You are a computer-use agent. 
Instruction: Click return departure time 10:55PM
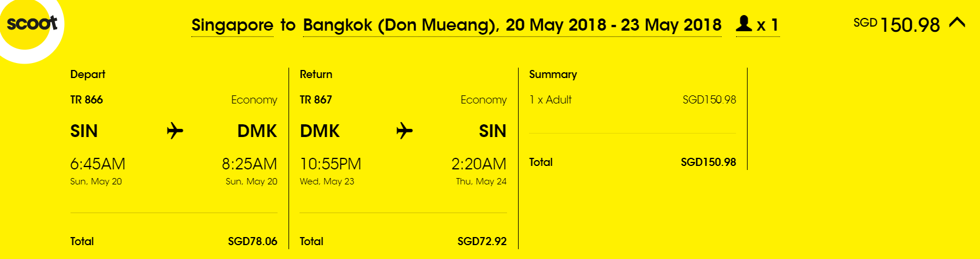[331, 164]
